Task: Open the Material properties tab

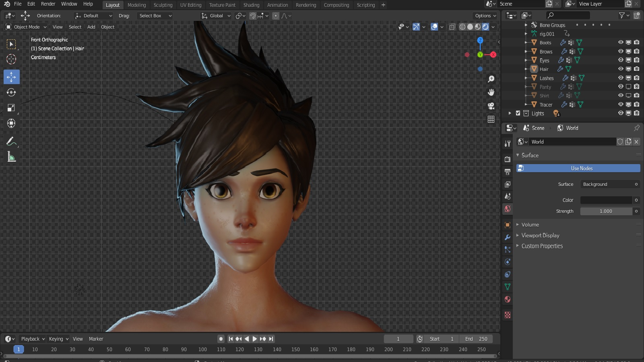Action: pos(508,299)
